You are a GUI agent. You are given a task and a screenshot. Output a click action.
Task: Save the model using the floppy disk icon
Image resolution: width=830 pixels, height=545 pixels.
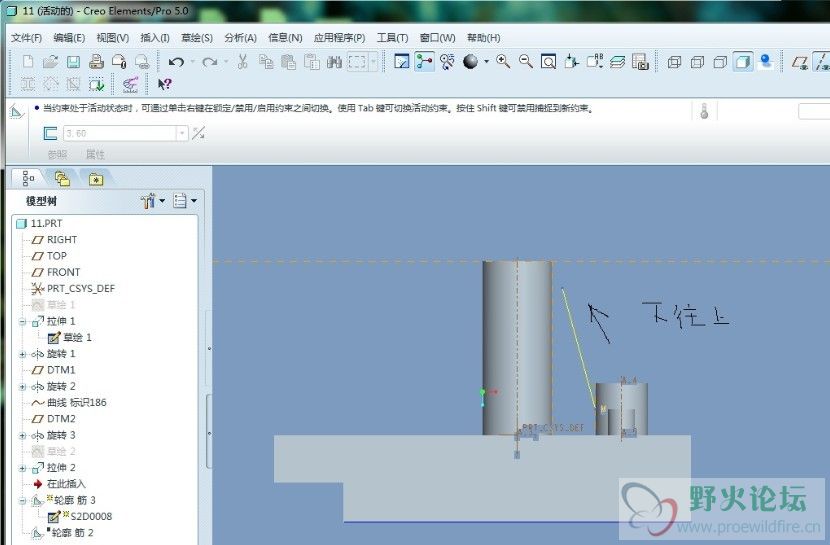(x=73, y=62)
